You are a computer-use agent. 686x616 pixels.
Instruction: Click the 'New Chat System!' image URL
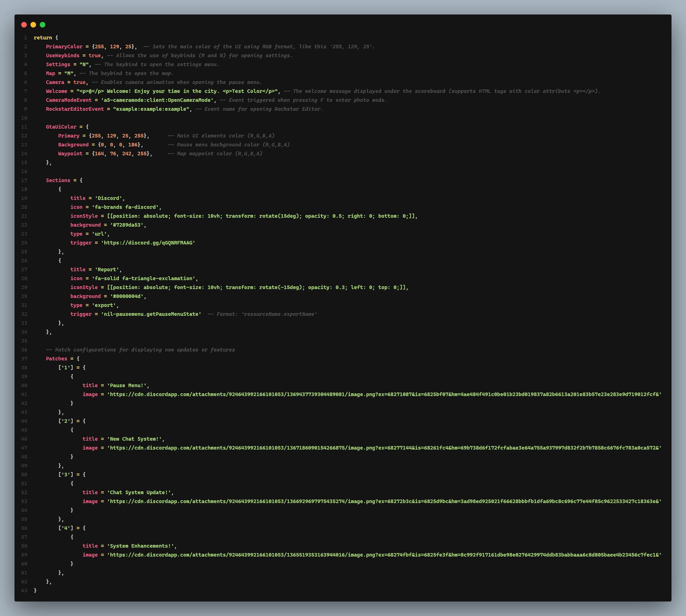pyautogui.click(x=384, y=448)
